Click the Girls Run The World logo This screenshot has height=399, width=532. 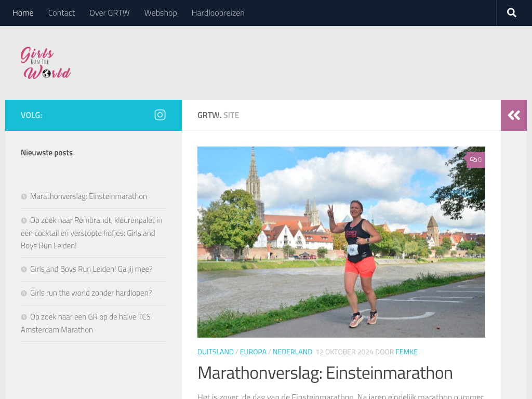pyautogui.click(x=46, y=63)
